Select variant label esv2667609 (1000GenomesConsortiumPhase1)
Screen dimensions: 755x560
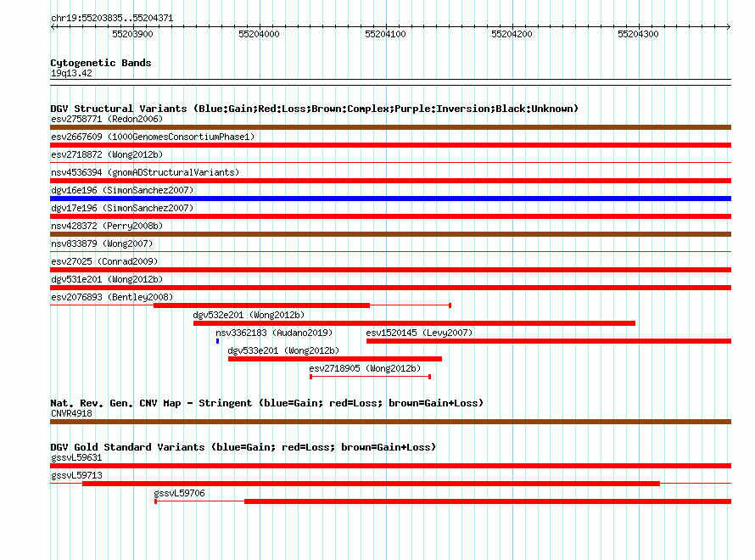pos(153,137)
